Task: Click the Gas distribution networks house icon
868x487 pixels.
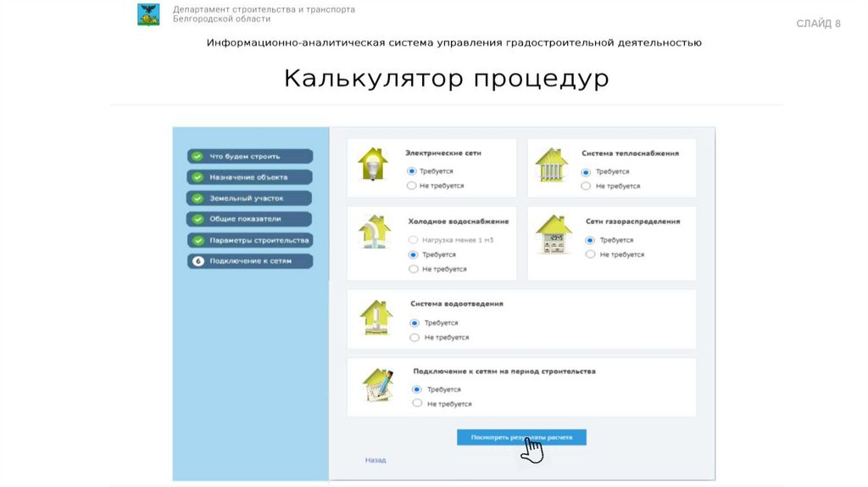Action: click(554, 234)
